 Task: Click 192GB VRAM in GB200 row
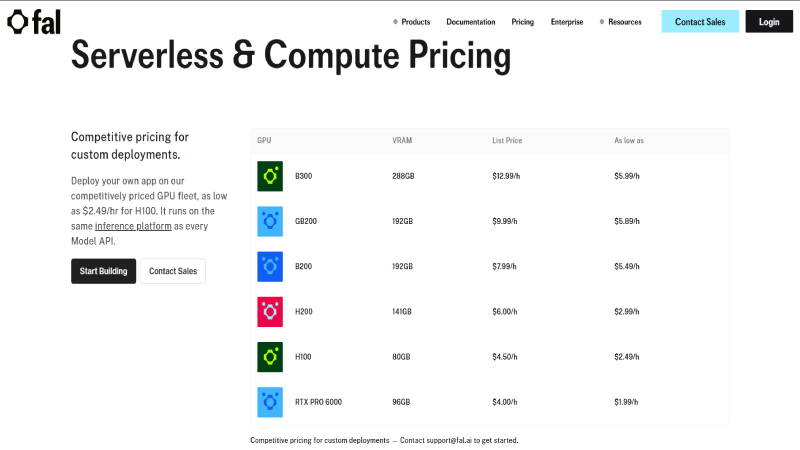pyautogui.click(x=403, y=221)
